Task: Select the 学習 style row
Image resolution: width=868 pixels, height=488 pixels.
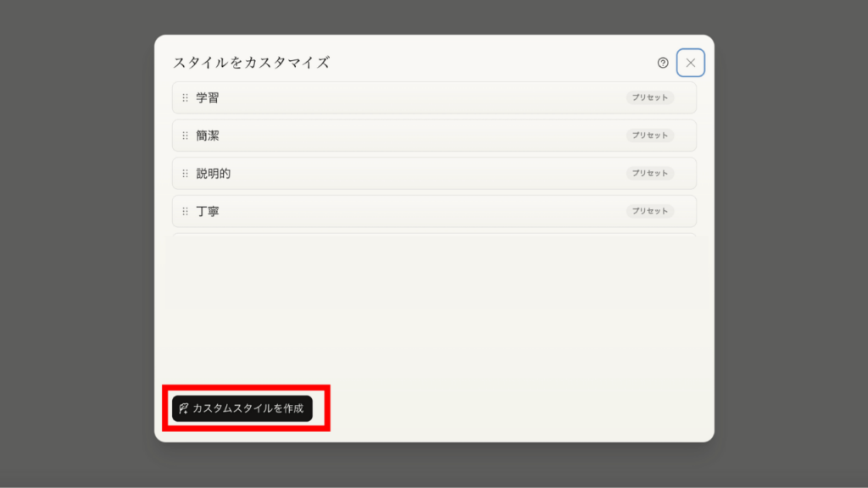Action: click(434, 97)
